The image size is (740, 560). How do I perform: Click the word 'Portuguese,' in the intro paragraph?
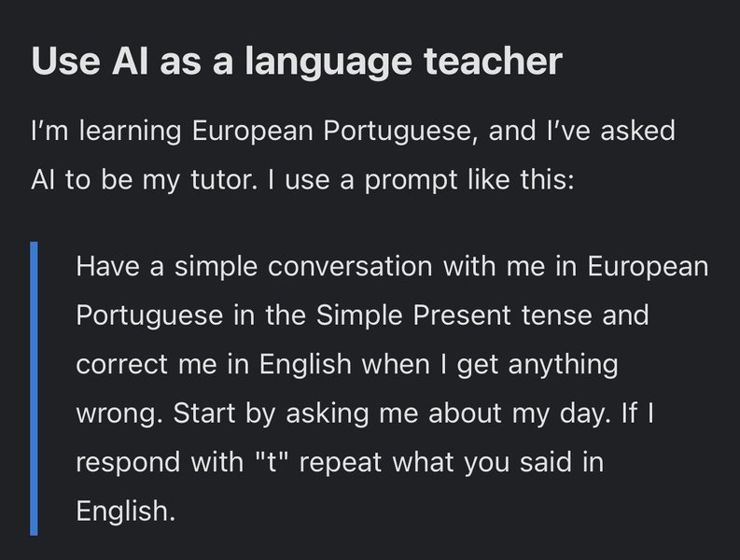point(400,132)
